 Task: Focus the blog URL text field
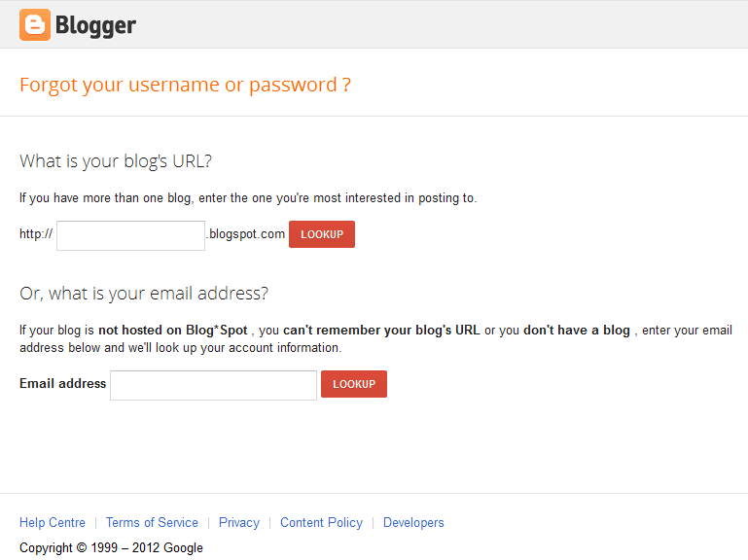(x=130, y=235)
